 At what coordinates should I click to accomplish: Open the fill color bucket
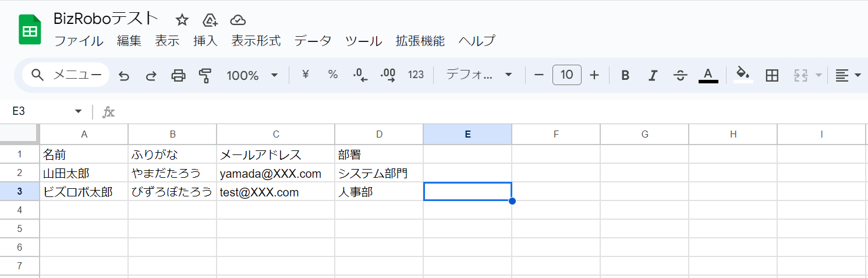click(x=742, y=75)
